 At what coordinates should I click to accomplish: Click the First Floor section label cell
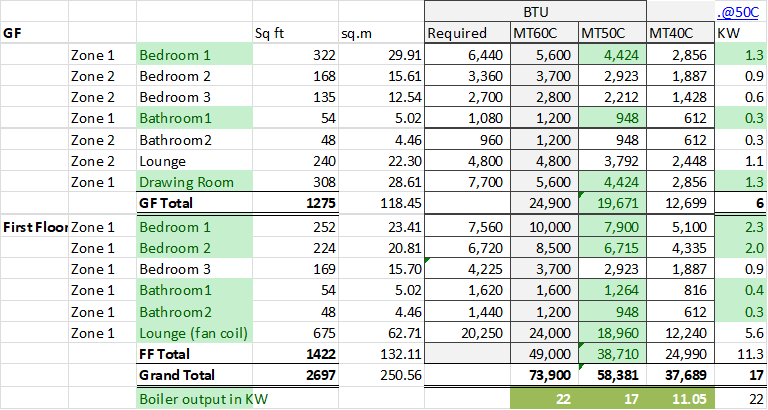coord(35,227)
